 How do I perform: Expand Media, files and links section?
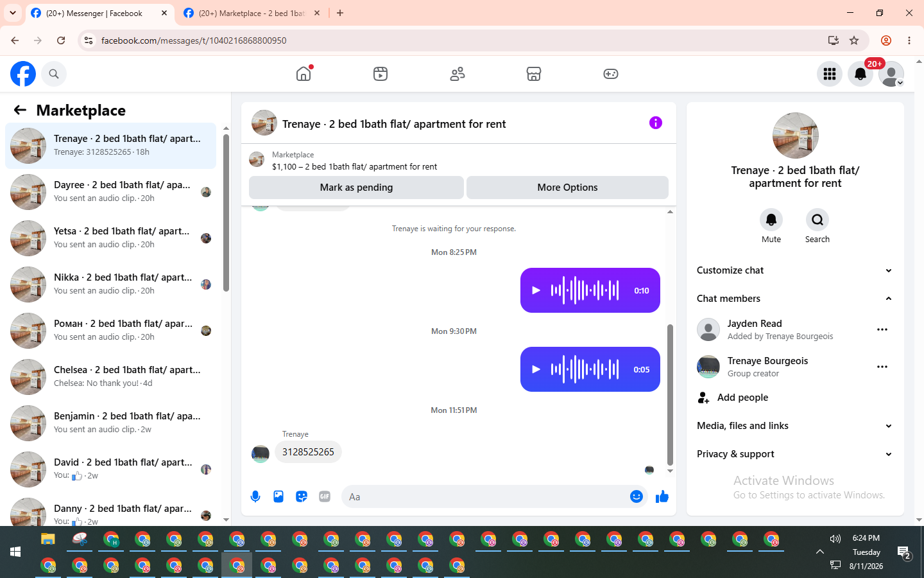point(795,426)
